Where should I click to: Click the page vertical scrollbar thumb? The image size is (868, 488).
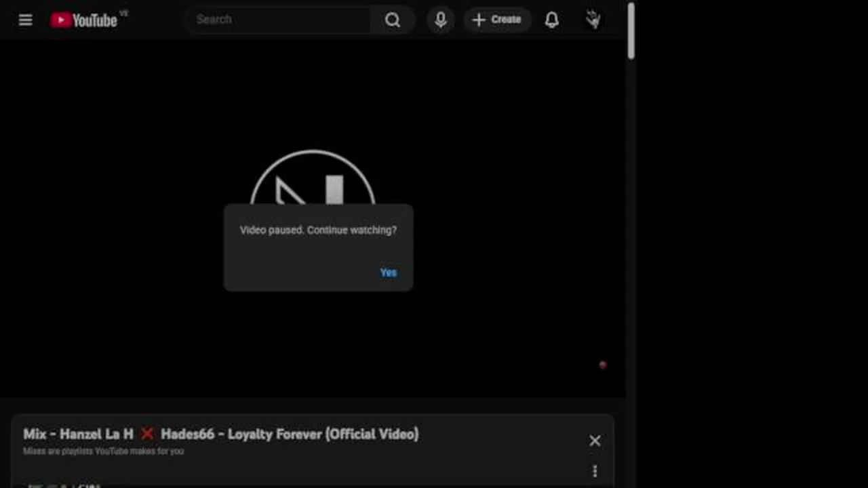coord(631,30)
